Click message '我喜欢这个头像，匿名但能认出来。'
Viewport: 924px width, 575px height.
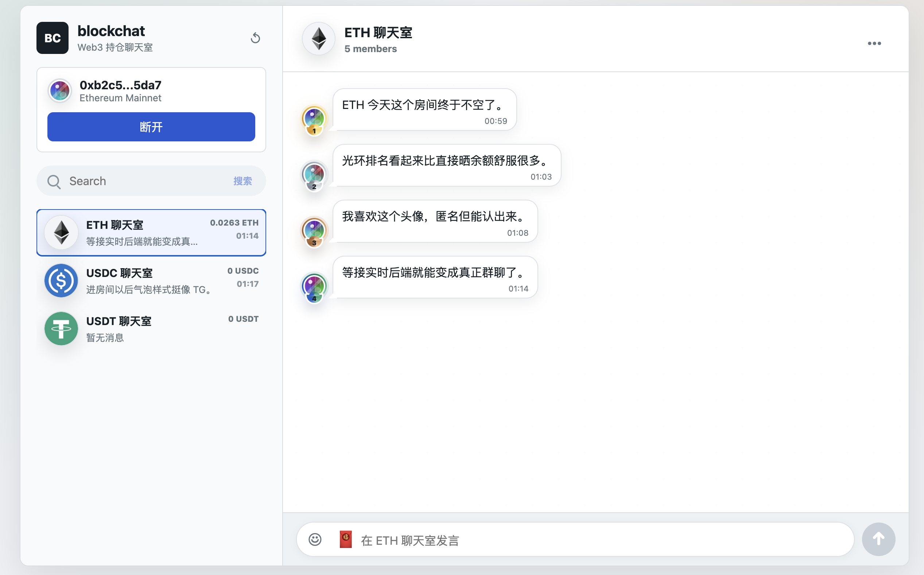coord(435,221)
